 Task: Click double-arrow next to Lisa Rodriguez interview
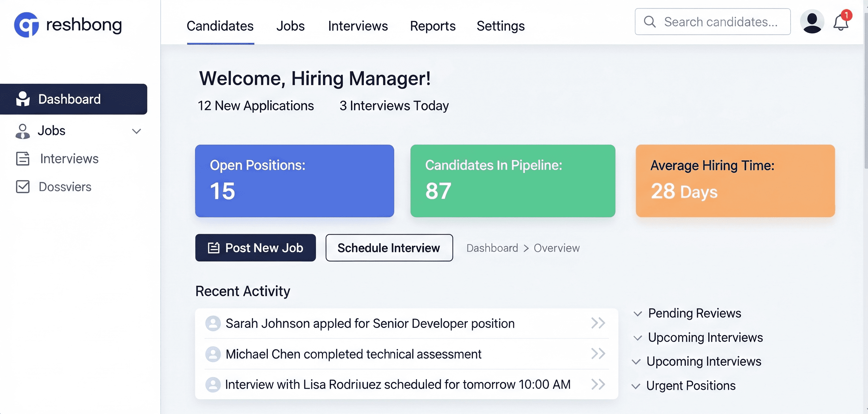(x=598, y=384)
